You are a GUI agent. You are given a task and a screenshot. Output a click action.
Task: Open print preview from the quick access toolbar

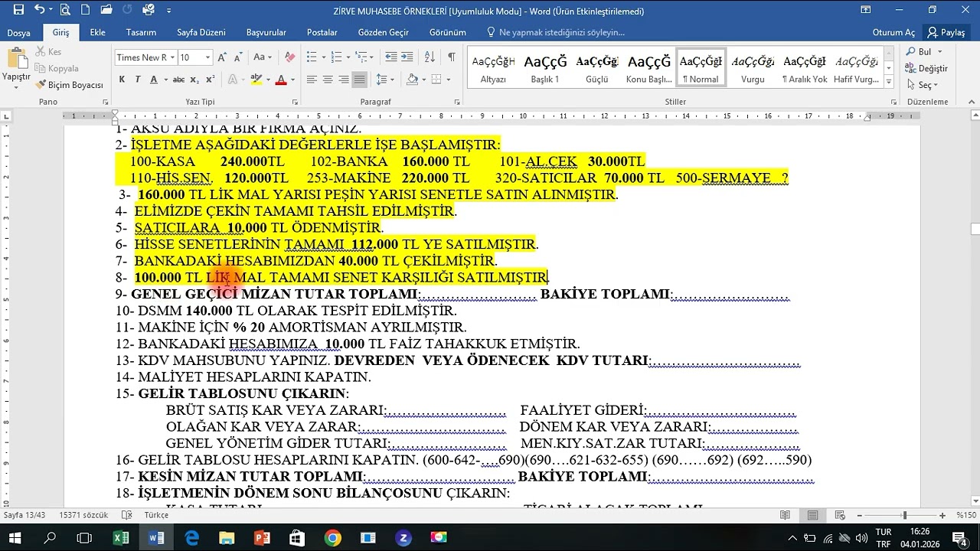click(x=65, y=11)
